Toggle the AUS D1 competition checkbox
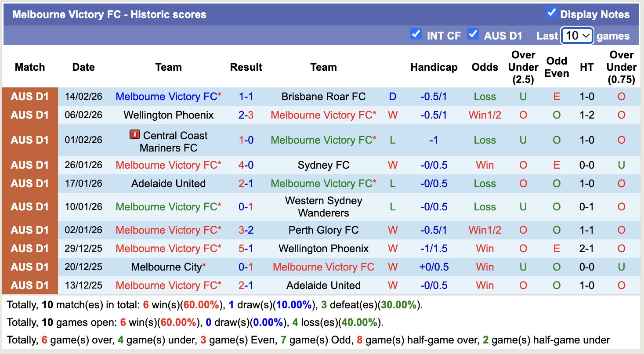644x354 pixels. 474,34
